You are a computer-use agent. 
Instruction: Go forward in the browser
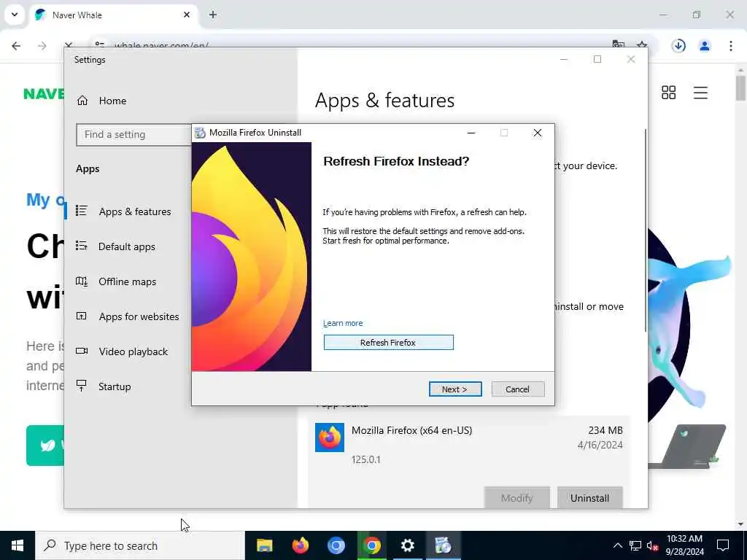[x=42, y=46]
